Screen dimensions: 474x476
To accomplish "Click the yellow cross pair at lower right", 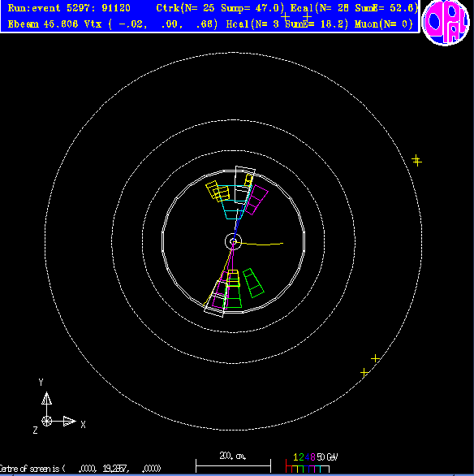I will click(370, 366).
